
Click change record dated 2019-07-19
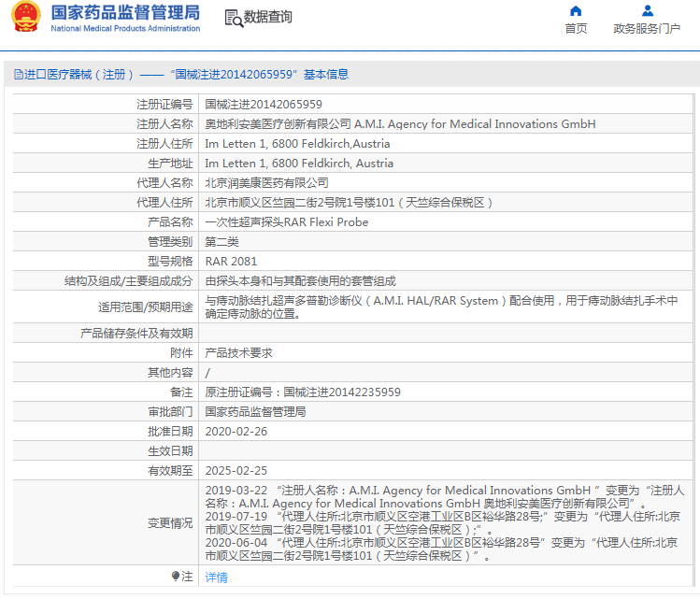442,523
